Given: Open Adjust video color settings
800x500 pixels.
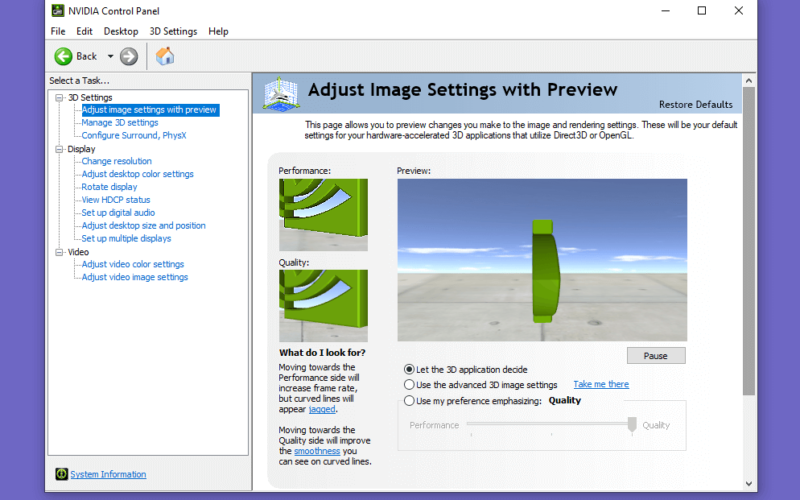Looking at the screenshot, I should (x=133, y=264).
